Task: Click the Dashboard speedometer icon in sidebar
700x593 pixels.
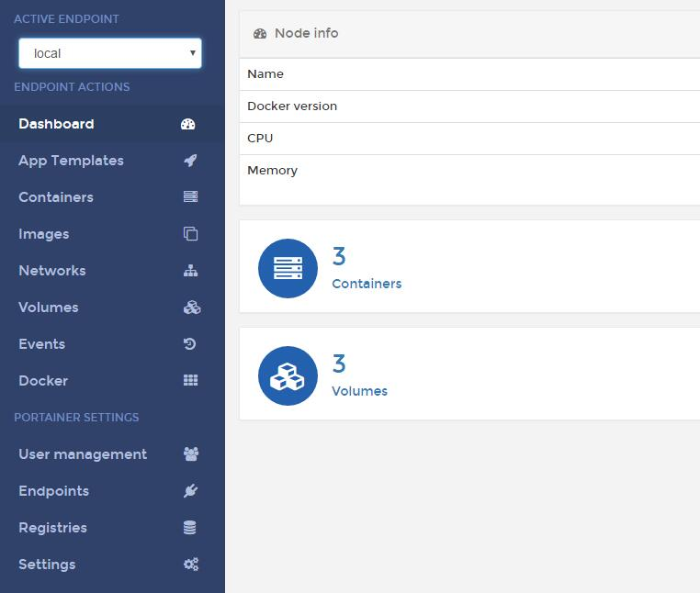Action: coord(188,124)
